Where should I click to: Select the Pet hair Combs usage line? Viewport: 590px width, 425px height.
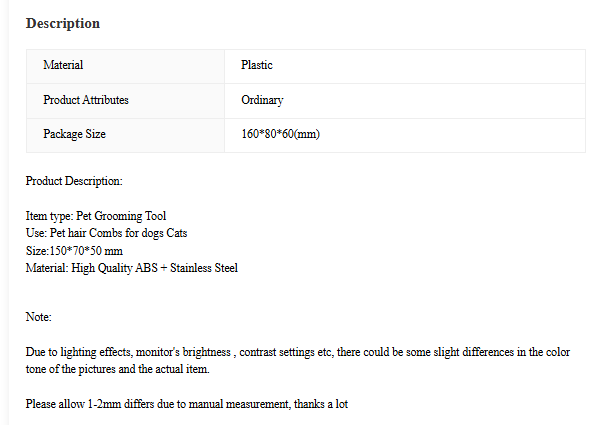click(x=106, y=233)
